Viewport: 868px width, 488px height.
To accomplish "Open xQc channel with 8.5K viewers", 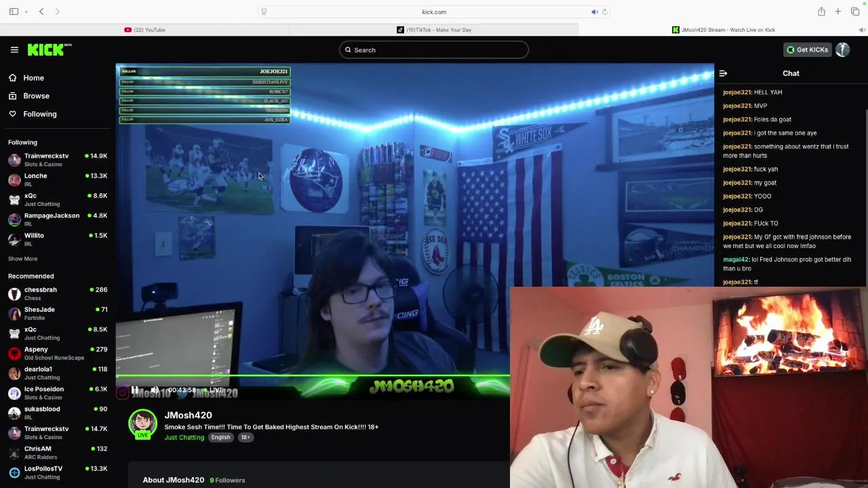I will pos(58,333).
